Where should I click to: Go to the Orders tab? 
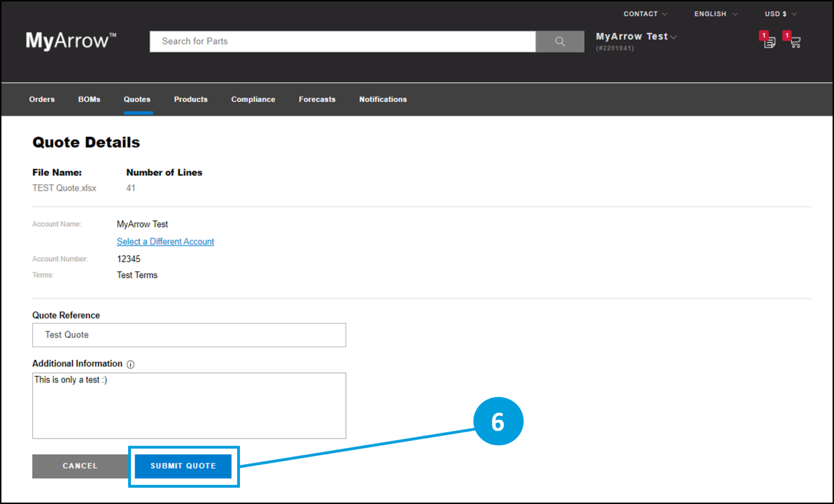point(42,99)
